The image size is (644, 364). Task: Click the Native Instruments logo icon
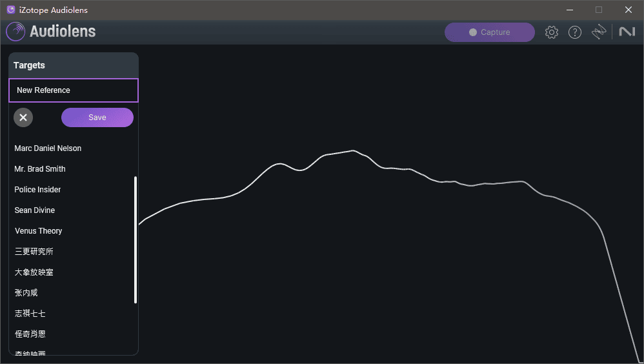tap(627, 32)
